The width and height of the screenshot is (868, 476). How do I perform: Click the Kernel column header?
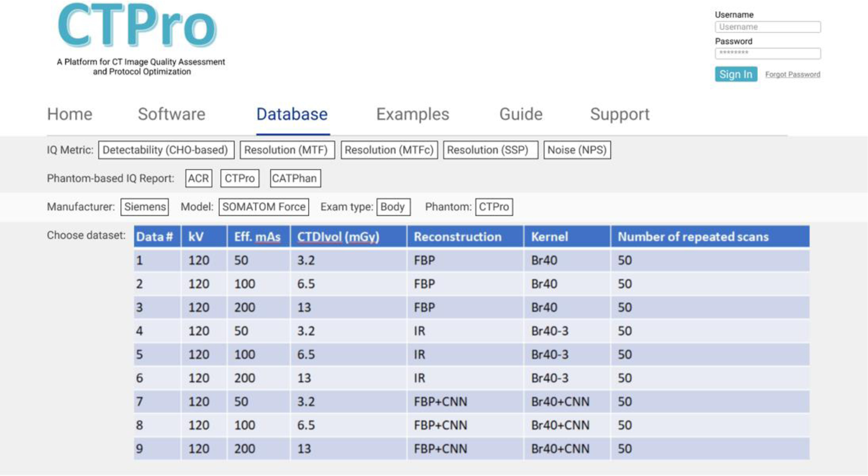[567, 236]
